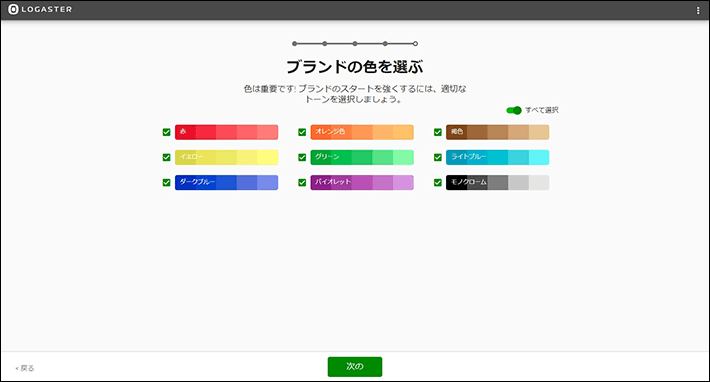This screenshot has height=382, width=710.
Task: Click the first step dot in progress indicator
Action: coord(295,44)
